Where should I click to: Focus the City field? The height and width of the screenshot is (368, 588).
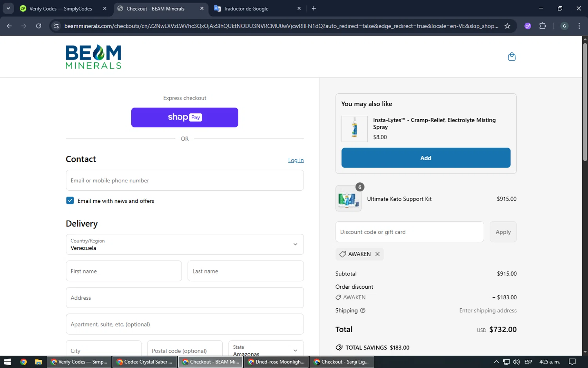tap(103, 348)
